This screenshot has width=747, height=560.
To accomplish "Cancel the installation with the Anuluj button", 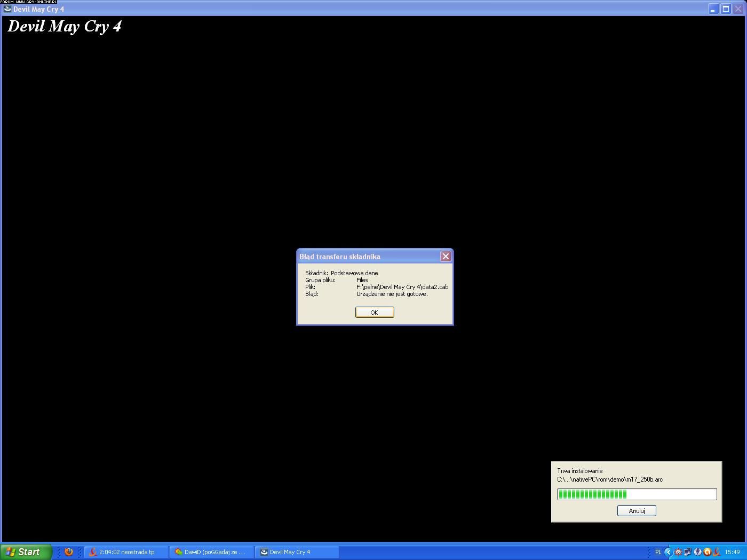I will click(x=637, y=511).
